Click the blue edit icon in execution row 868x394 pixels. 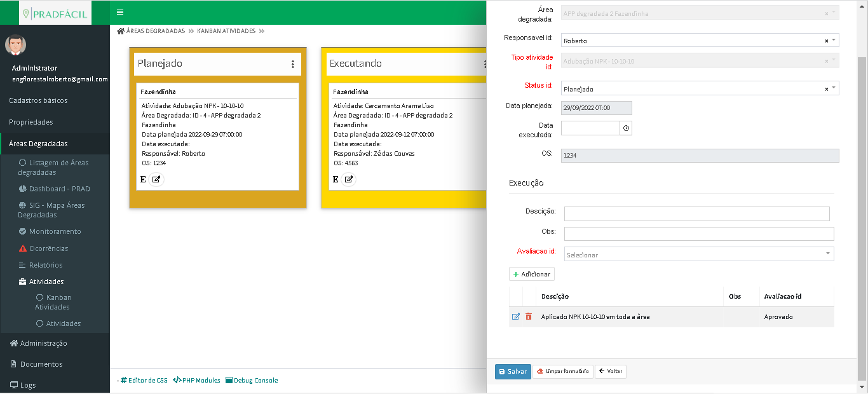(516, 316)
